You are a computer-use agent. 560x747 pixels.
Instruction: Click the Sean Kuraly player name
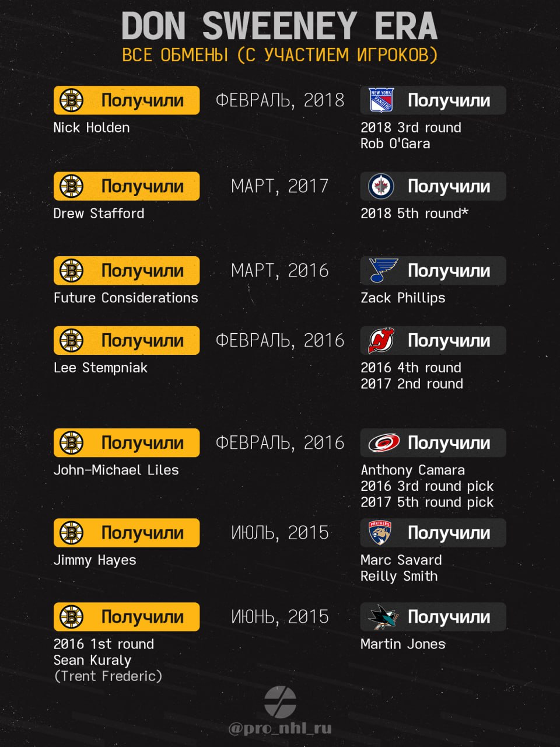pos(92,660)
